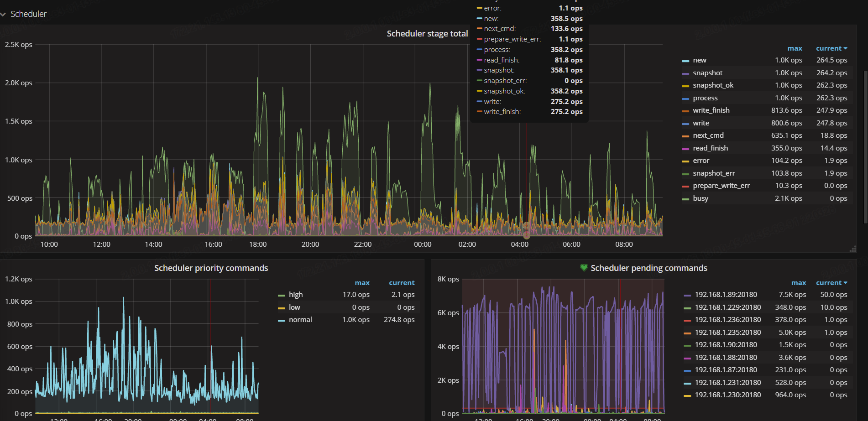This screenshot has height=421, width=868.
Task: Click the 192.168.1.236:20180 series color icon
Action: click(687, 320)
